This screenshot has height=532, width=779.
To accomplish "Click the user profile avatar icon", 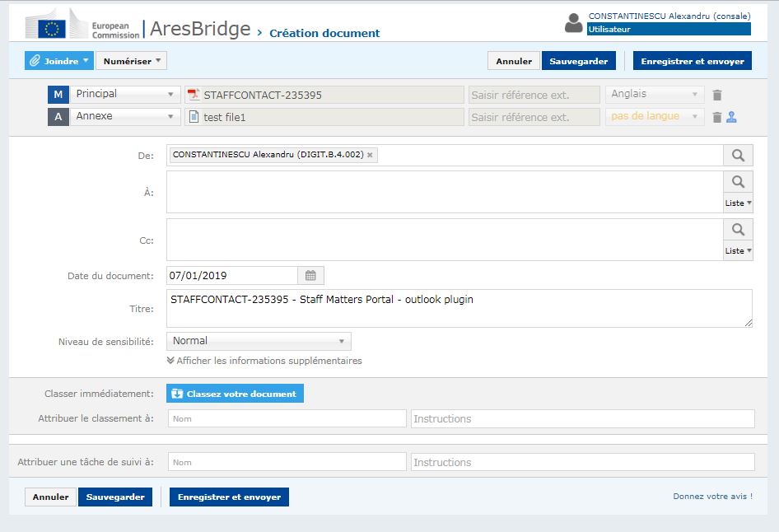I will 573,23.
